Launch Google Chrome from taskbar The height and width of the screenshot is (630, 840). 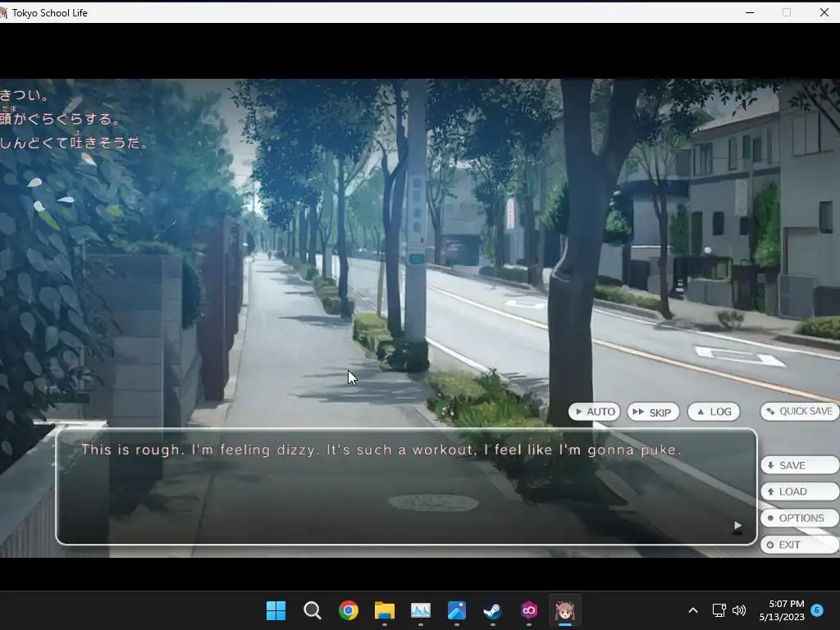348,610
